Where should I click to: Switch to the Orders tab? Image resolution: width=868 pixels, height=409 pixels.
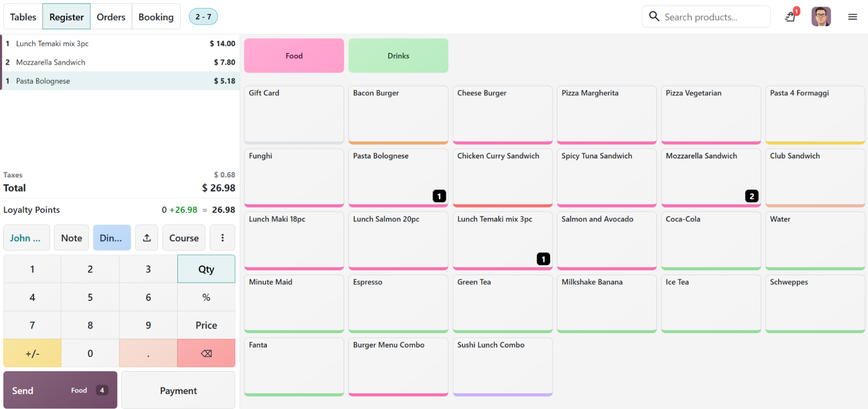click(111, 16)
